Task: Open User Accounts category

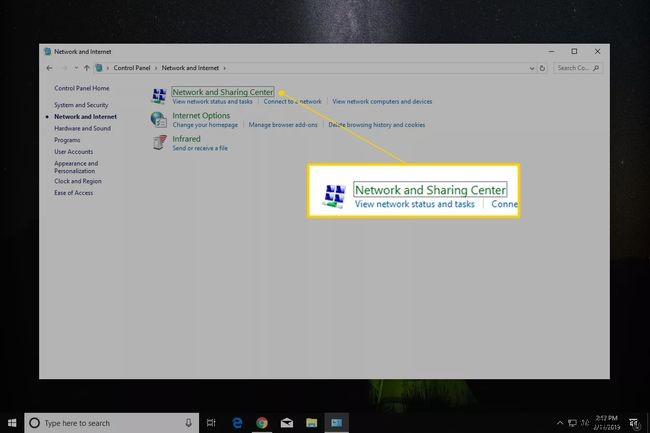Action: (x=74, y=152)
